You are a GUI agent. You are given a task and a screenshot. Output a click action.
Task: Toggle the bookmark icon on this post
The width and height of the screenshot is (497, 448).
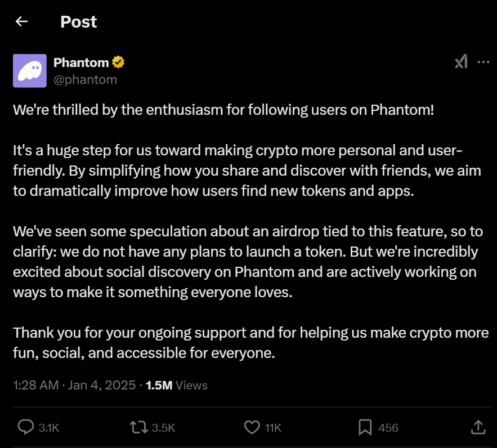coord(365,428)
